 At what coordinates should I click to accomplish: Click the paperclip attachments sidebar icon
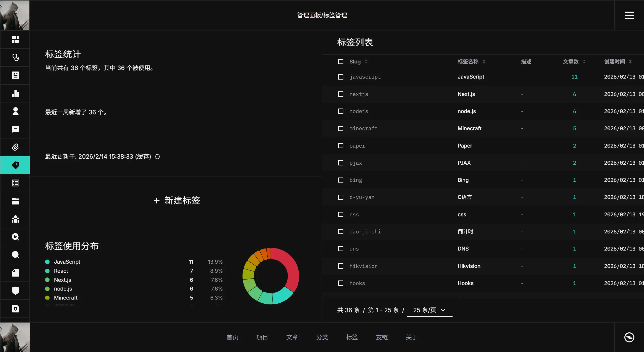click(15, 147)
